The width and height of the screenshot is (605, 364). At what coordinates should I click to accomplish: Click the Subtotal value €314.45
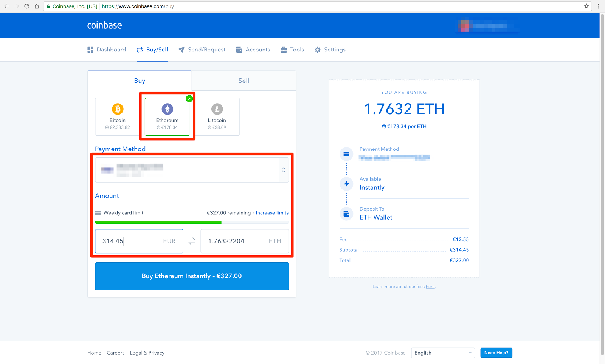(459, 250)
